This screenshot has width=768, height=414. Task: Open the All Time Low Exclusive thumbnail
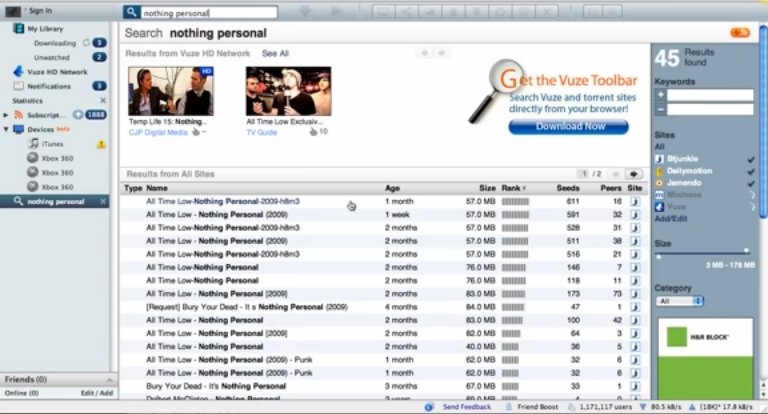tap(288, 91)
